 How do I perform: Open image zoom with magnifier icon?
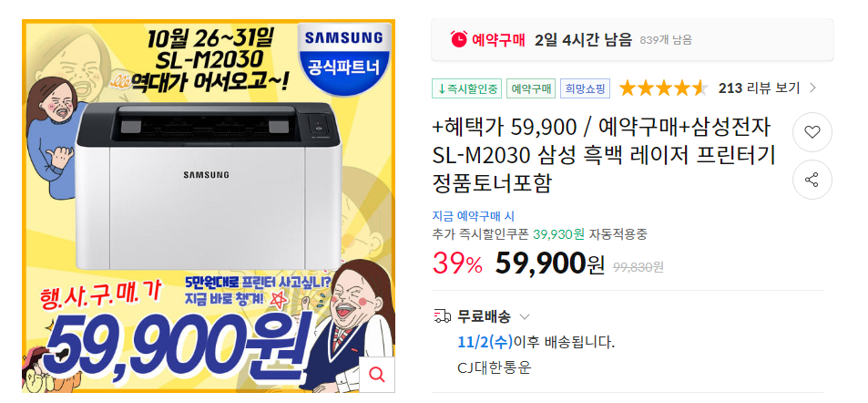377,375
